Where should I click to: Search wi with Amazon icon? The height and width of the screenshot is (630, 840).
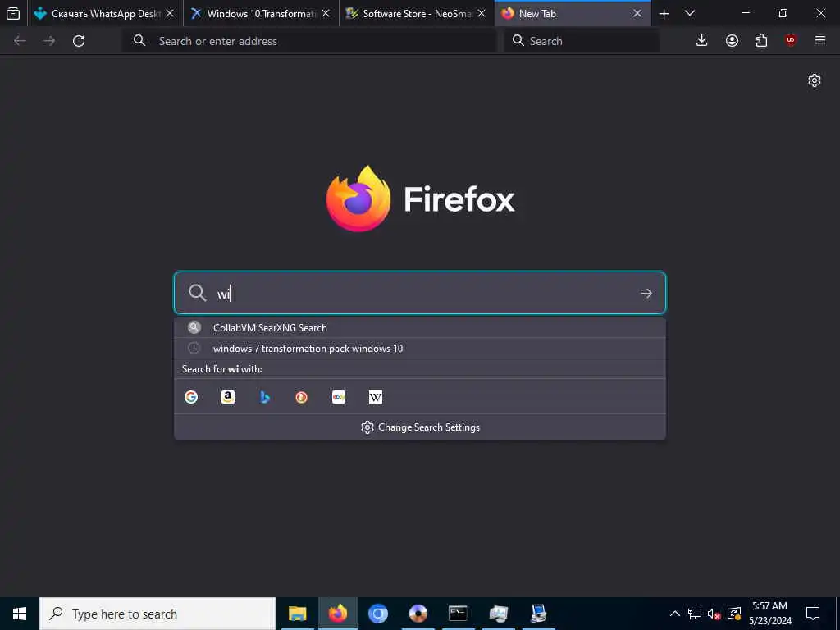[228, 397]
